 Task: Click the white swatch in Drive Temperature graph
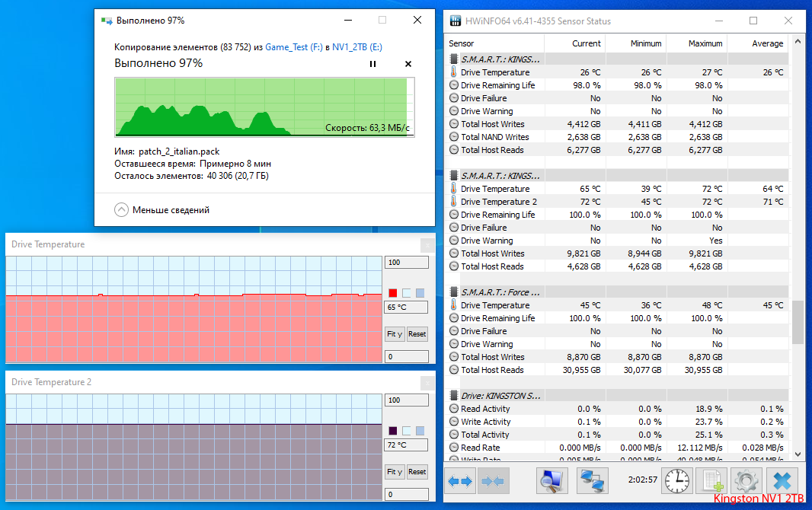[407, 293]
